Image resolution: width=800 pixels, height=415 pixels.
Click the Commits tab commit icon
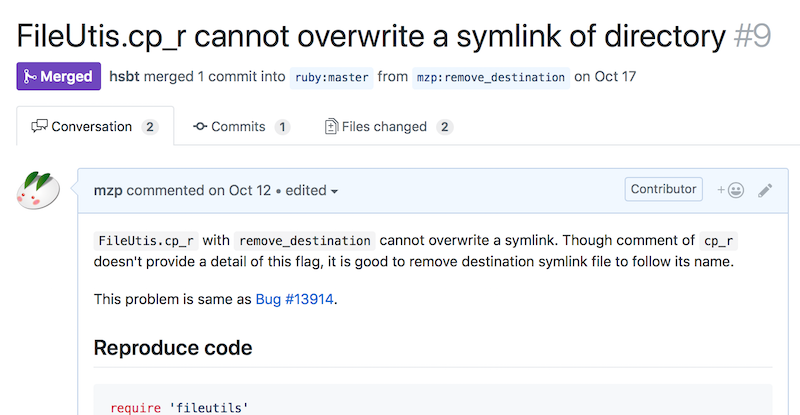click(199, 127)
